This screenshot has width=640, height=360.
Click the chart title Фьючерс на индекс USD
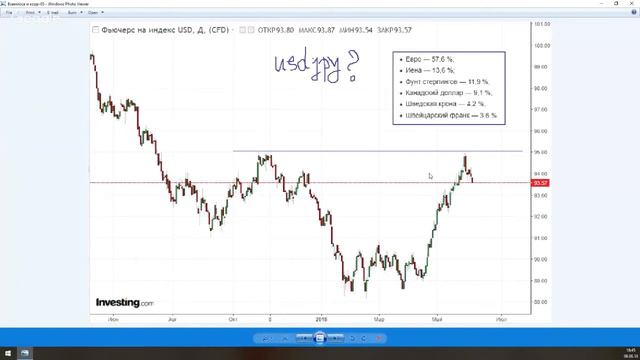(165, 30)
